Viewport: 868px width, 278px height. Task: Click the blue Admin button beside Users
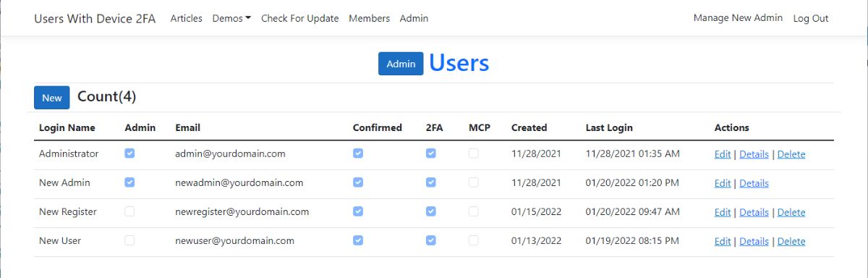[x=401, y=64]
